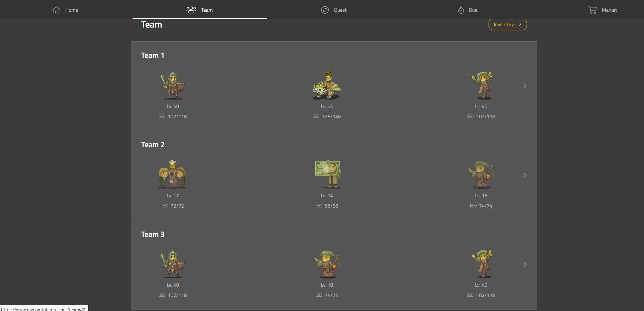The width and height of the screenshot is (644, 311).
Task: Select banknote hero in Team 2
Action: click(x=327, y=174)
